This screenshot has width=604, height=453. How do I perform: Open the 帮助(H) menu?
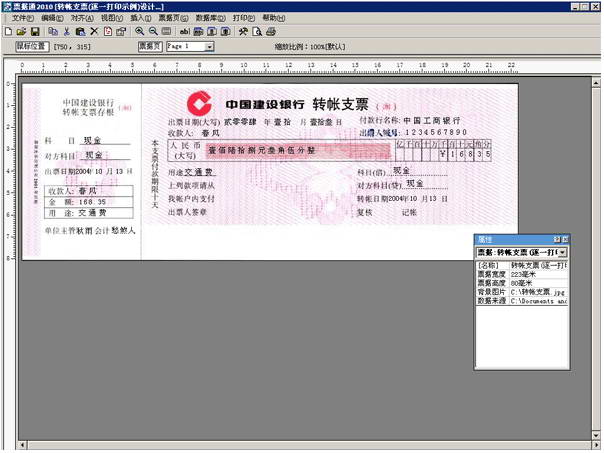point(274,18)
